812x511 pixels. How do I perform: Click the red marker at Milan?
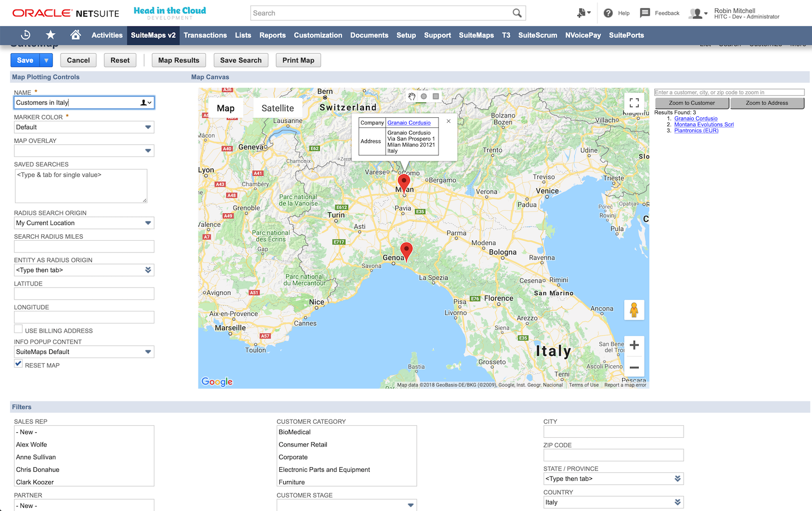[x=404, y=183]
